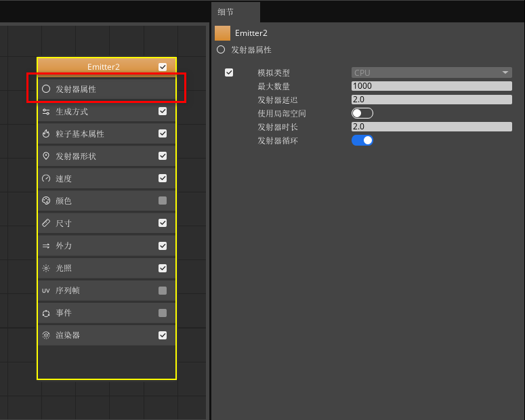Click the circle icon in details panel header

[x=221, y=49]
